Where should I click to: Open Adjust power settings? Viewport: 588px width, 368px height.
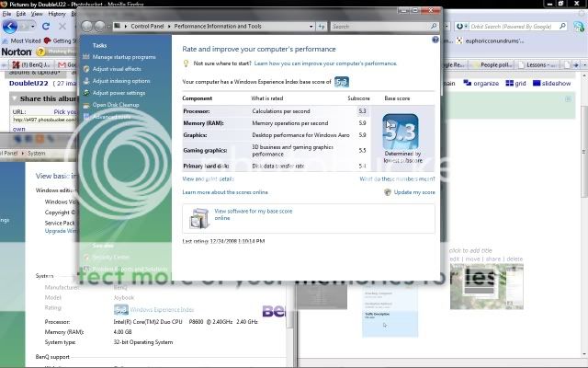coord(119,93)
